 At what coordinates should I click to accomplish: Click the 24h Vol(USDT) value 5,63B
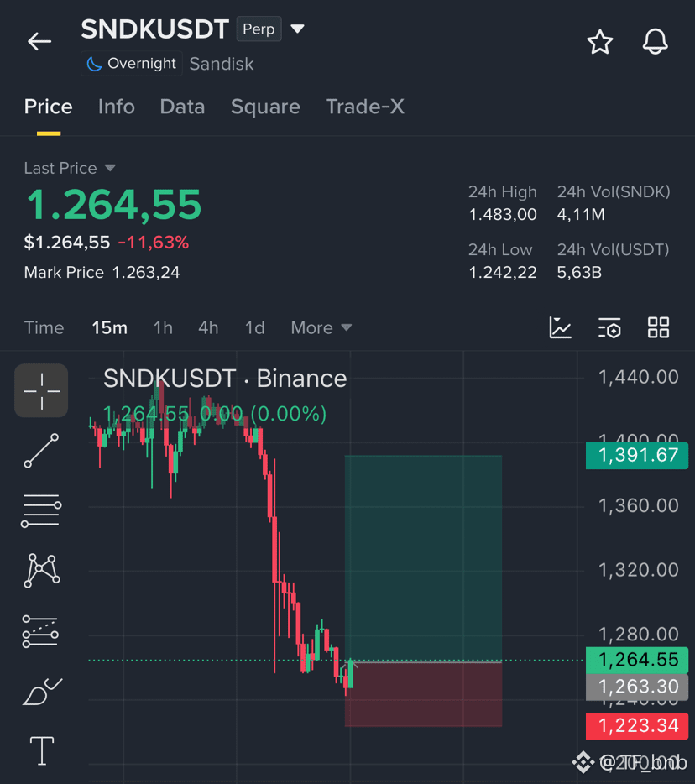point(579,273)
